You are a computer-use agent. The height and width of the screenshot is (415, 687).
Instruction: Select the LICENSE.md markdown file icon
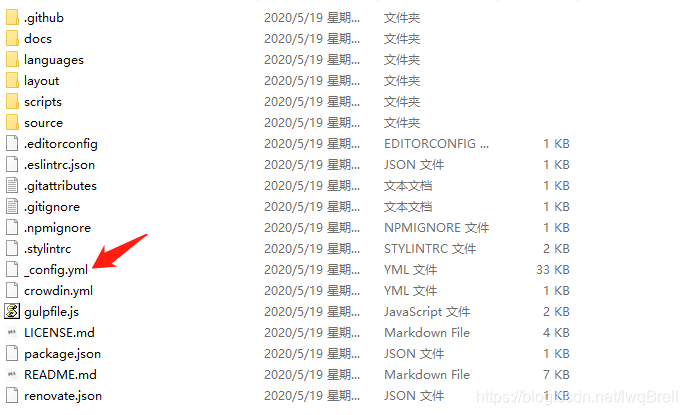tap(12, 333)
